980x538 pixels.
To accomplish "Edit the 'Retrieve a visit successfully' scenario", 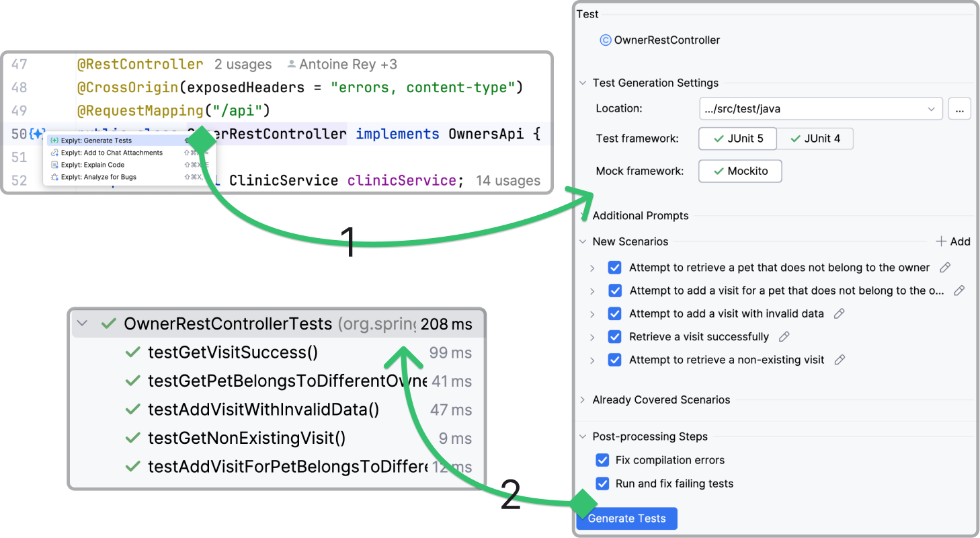I will (x=784, y=337).
